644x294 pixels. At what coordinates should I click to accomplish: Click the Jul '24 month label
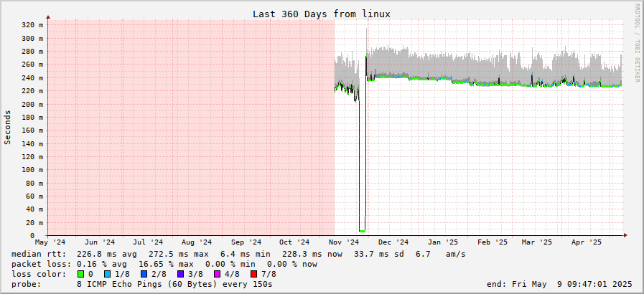pyautogui.click(x=149, y=242)
